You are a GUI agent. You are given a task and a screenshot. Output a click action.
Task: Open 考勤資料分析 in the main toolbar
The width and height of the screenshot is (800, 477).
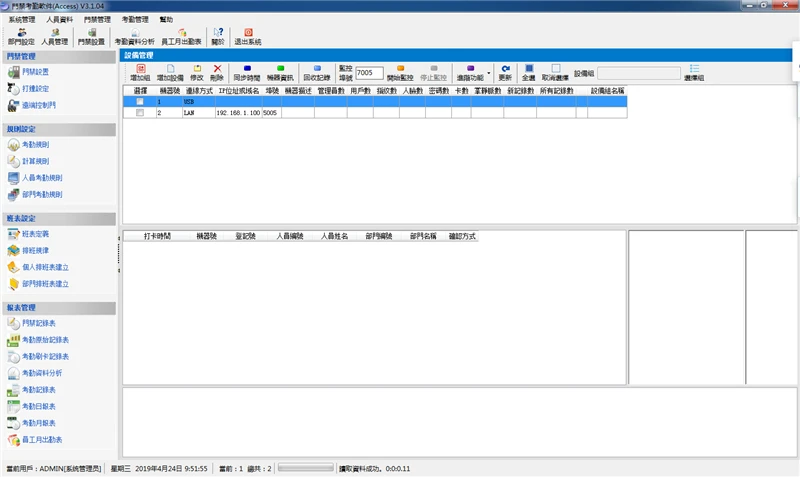[135, 37]
